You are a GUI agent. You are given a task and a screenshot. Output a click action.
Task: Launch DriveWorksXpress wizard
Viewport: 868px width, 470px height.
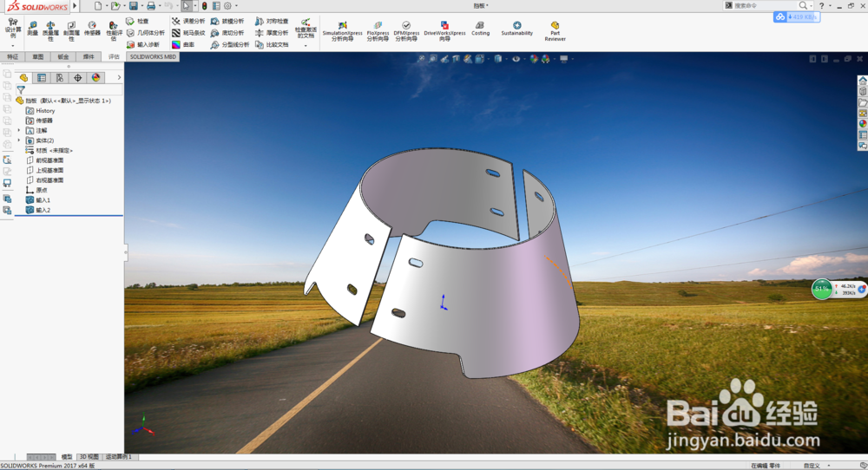tap(444, 31)
